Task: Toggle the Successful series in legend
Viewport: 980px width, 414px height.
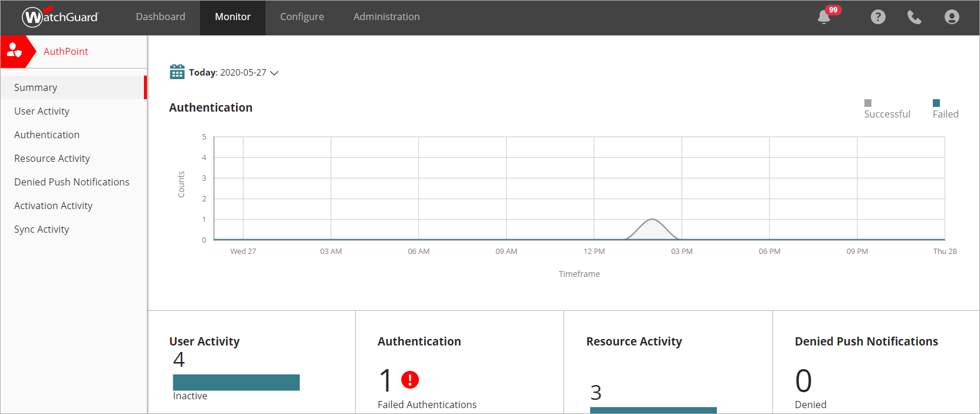Action: coord(886,109)
